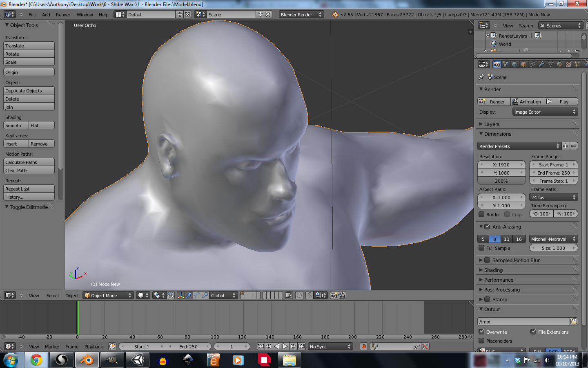Open the Object Data tab triangle icon
This screenshot has height=368, width=588.
(550, 64)
